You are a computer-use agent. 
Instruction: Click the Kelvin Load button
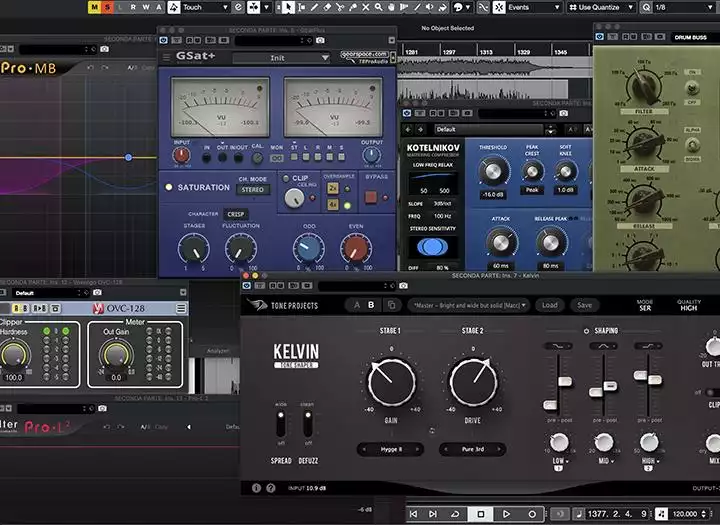(550, 305)
